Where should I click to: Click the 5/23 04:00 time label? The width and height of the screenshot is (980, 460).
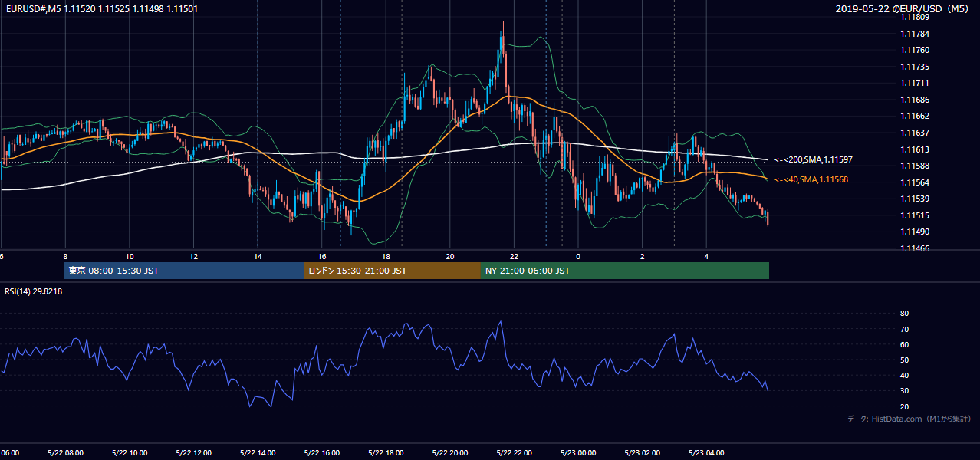[x=706, y=452]
